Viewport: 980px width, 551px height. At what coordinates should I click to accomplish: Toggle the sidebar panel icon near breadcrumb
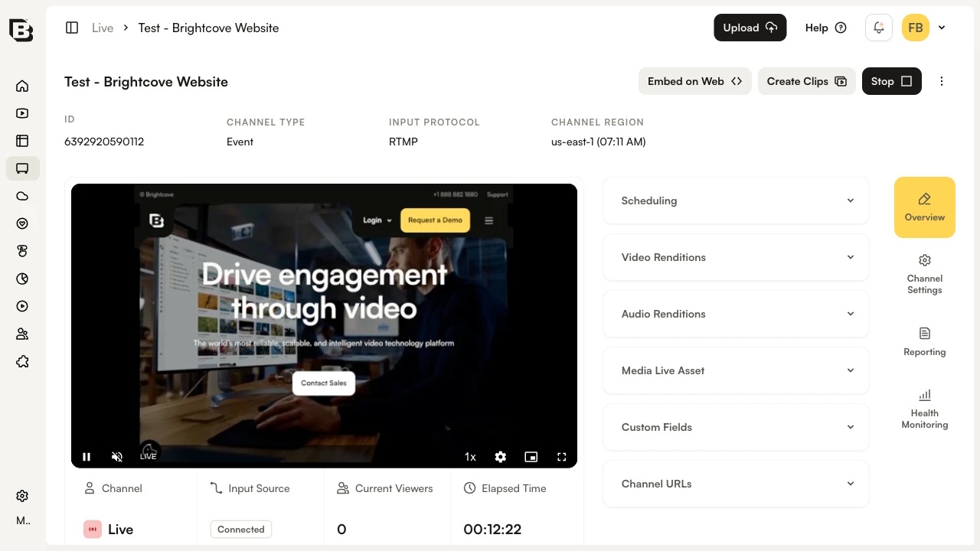[72, 28]
